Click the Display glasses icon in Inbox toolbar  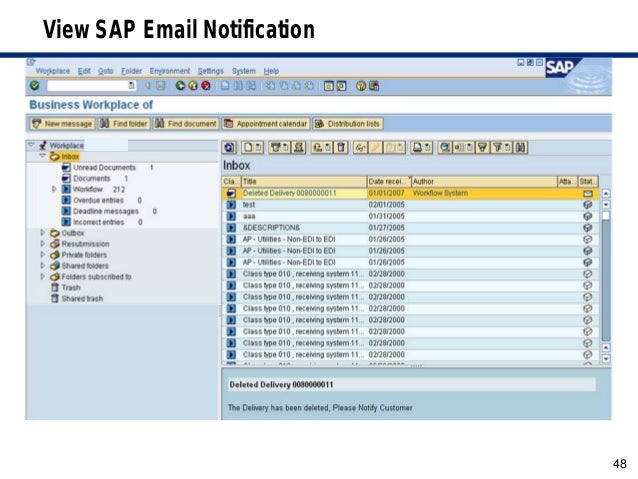point(360,147)
